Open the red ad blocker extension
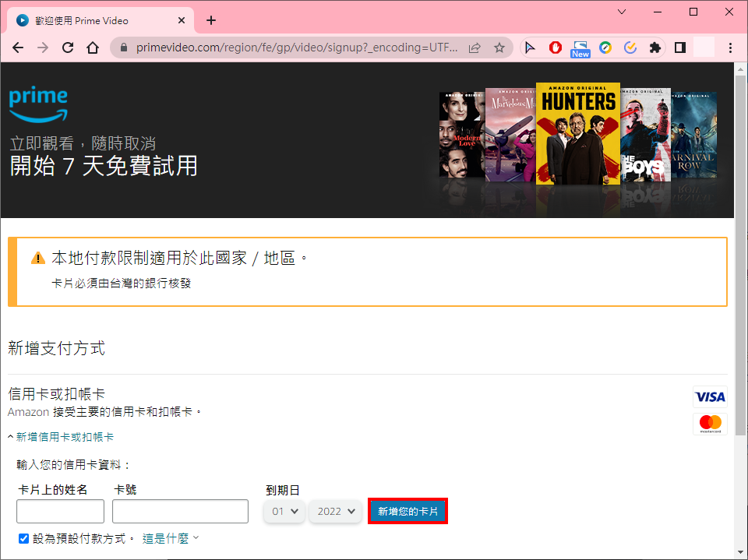Screen dimensions: 748x560 (556, 48)
